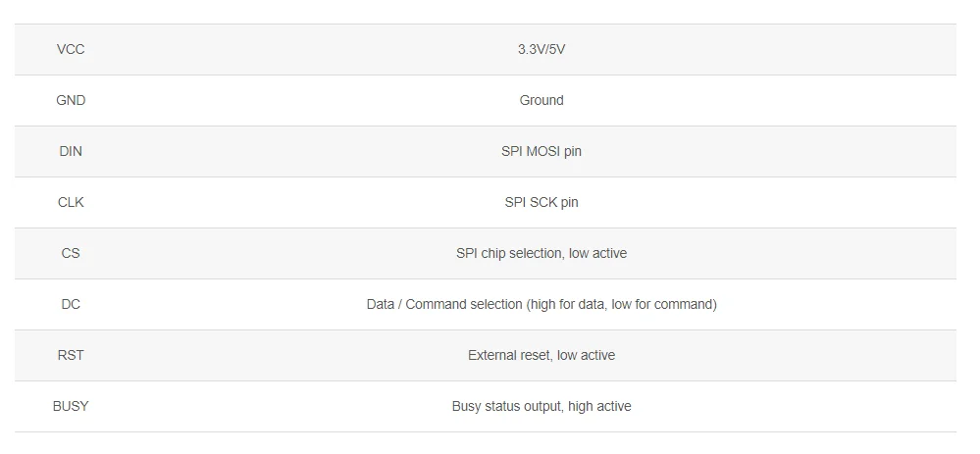Click the VCC pin name cell
The width and height of the screenshot is (980, 454).
click(x=71, y=49)
